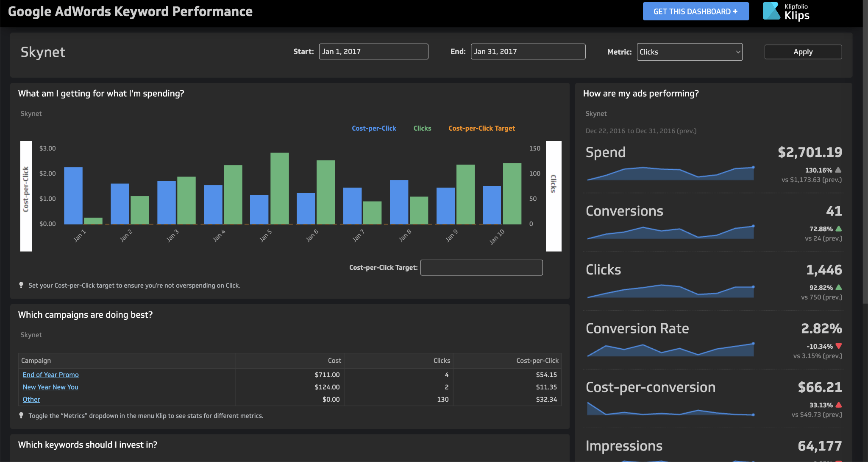Screen dimensions: 868x462
Task: Click the GET THIS DASHBOARD button
Action: (x=696, y=11)
